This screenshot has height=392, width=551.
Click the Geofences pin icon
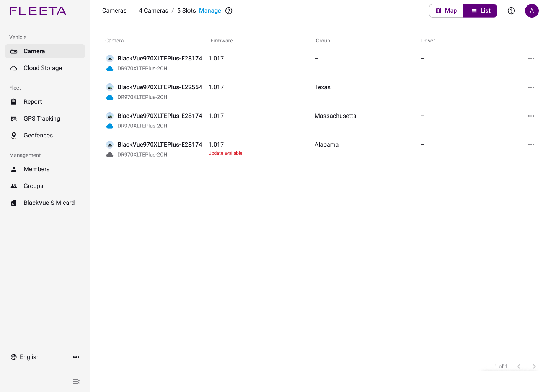14,136
